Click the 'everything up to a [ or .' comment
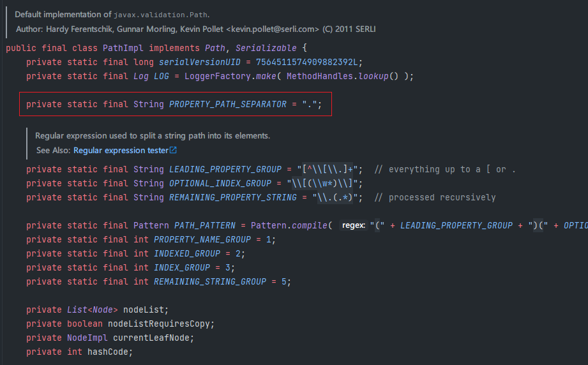 445,169
